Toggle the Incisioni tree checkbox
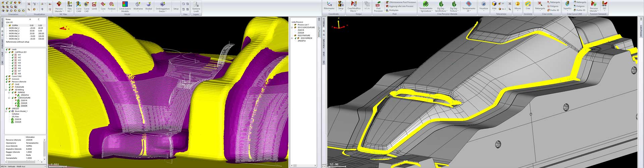This screenshot has height=168, width=644. tap(6, 79)
